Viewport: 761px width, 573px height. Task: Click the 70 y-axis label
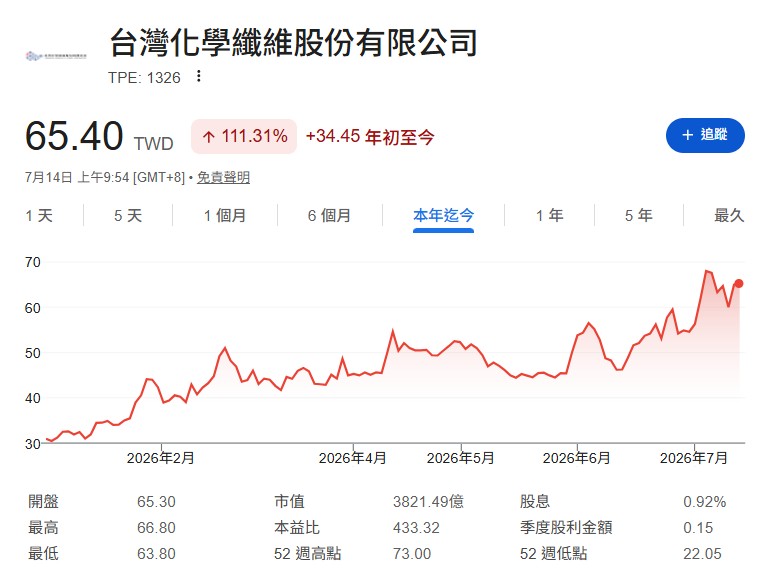pyautogui.click(x=33, y=262)
